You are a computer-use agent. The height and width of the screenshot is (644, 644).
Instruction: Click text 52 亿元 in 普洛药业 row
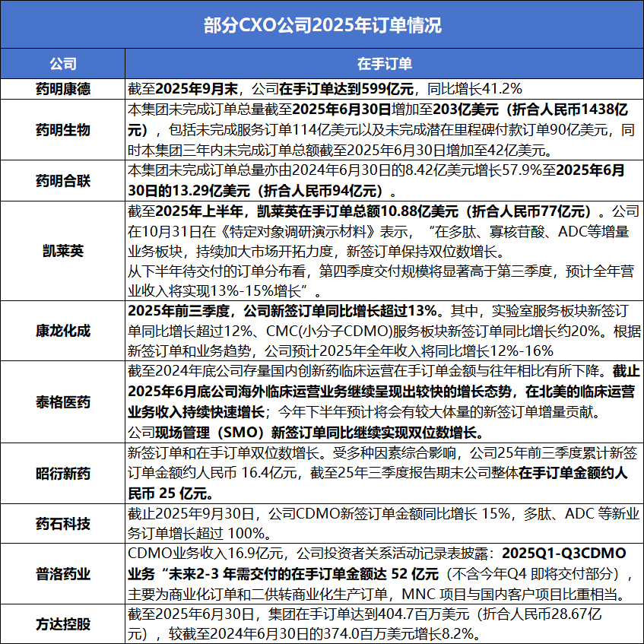[415, 574]
